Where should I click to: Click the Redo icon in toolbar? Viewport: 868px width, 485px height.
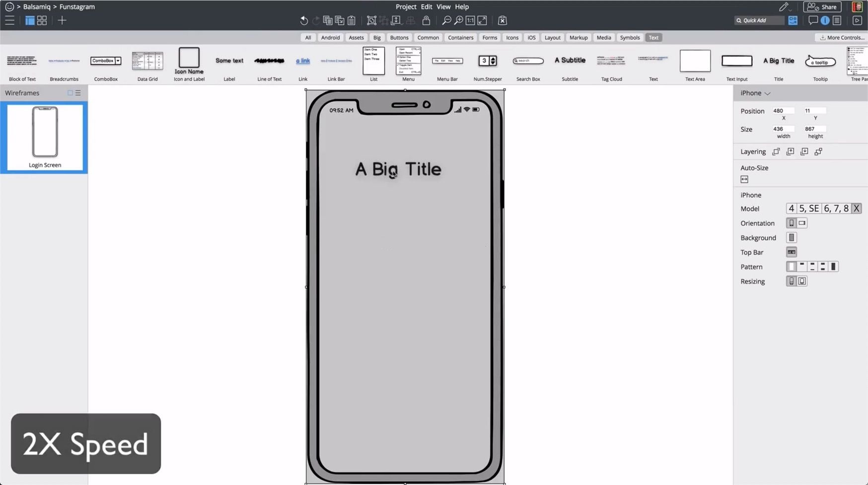tap(316, 20)
